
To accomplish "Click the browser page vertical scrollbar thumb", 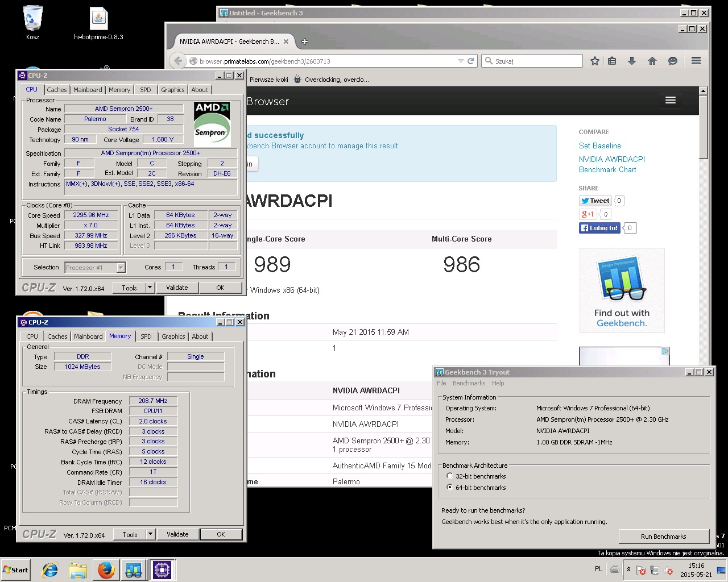I will [703, 127].
